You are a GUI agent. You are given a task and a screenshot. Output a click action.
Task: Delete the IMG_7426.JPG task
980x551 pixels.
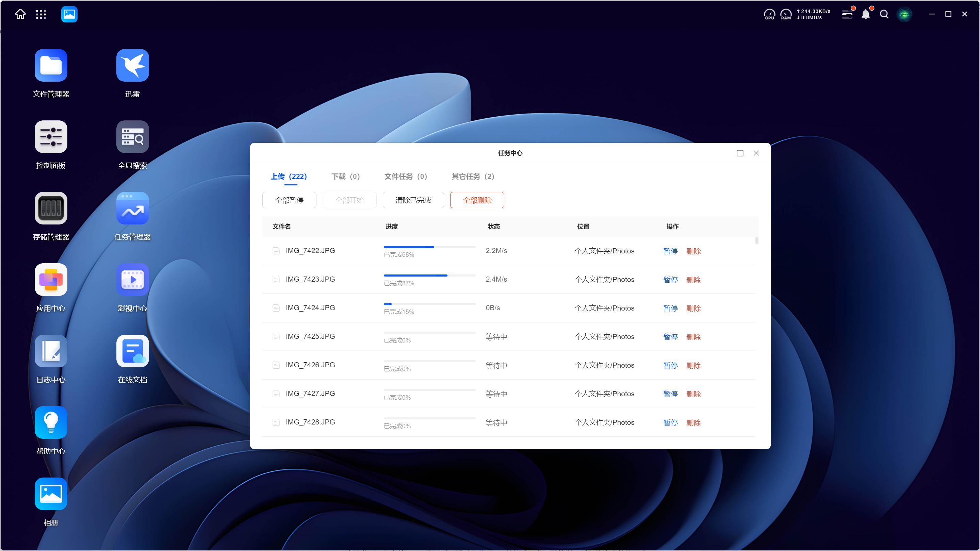(693, 365)
